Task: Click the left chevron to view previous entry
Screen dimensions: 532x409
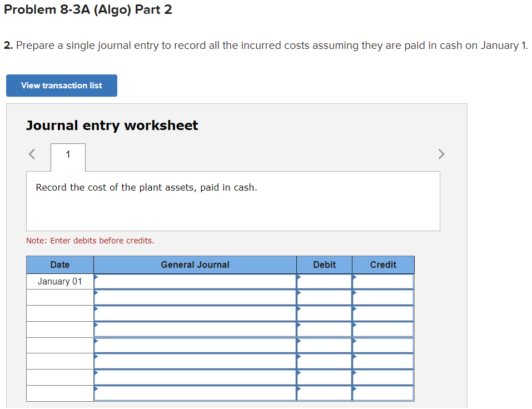Action: [x=31, y=154]
